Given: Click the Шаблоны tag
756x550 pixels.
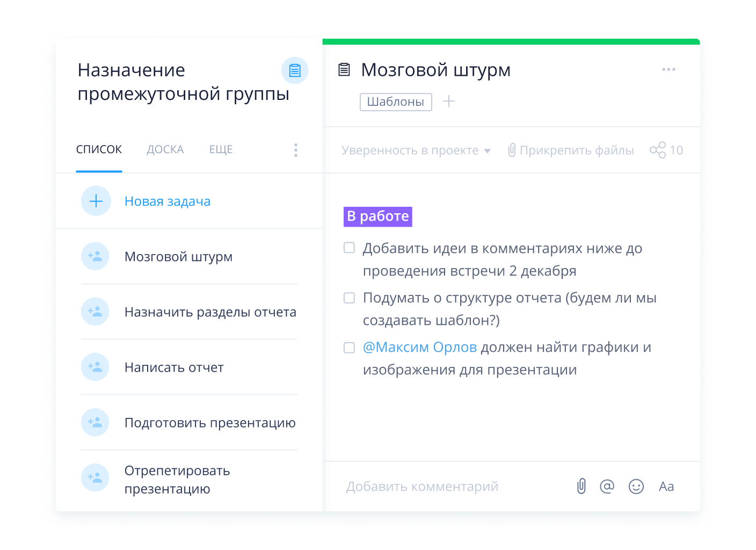Looking at the screenshot, I should pos(396,102).
